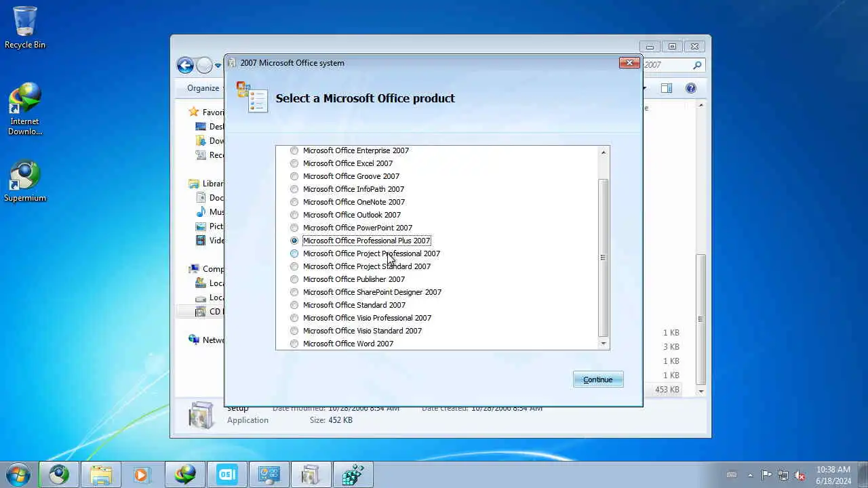This screenshot has height=488, width=868.
Task: Launch Windows Media Player from taskbar
Action: coord(142,475)
